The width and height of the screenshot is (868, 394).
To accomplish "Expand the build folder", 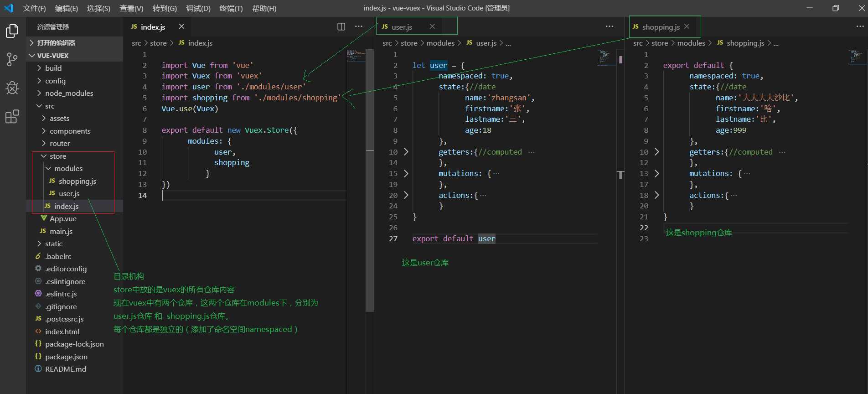I will click(x=75, y=68).
